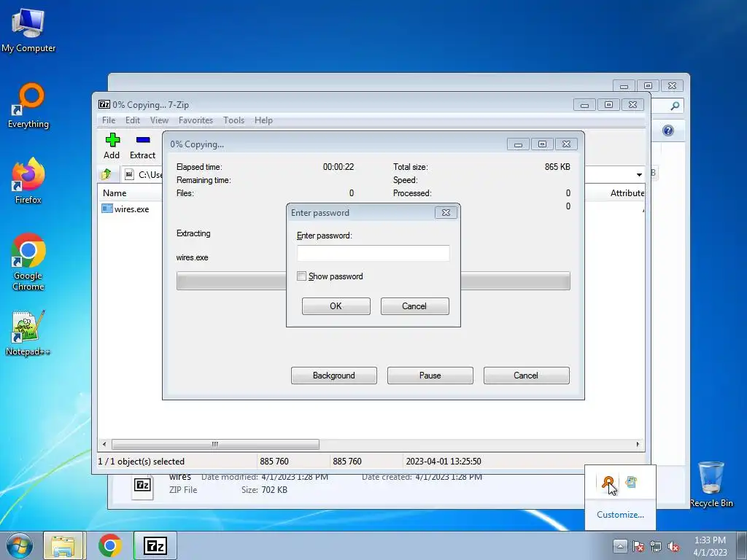This screenshot has width=747, height=560.
Task: Click the '865 KB' total size value
Action: [557, 167]
